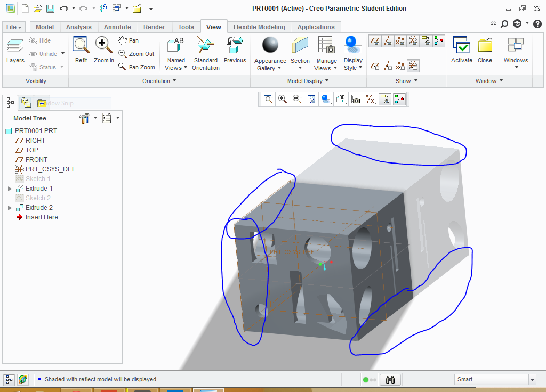Select the Pan hand tool
The height and width of the screenshot is (392, 546).
(128, 40)
